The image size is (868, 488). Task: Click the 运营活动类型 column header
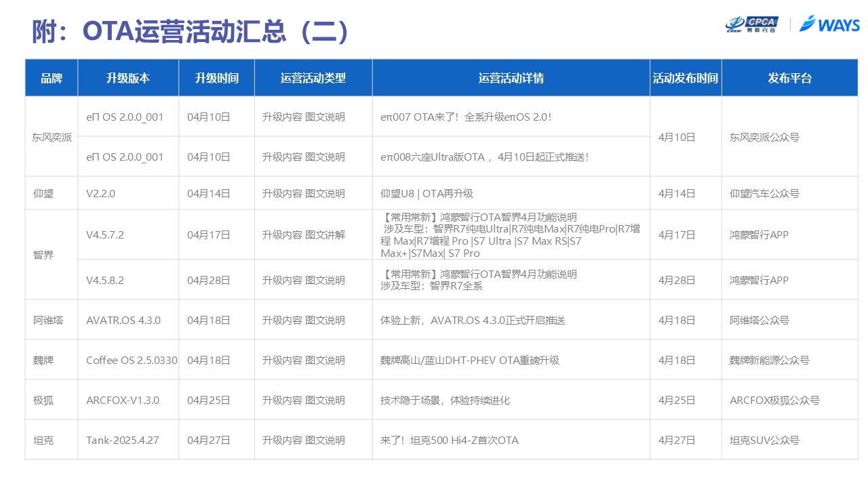[313, 78]
